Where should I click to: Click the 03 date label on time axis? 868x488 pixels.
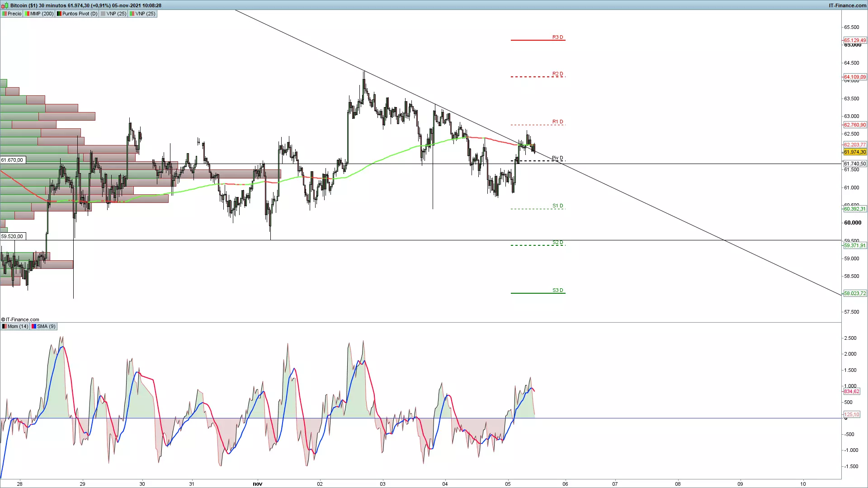(x=382, y=484)
